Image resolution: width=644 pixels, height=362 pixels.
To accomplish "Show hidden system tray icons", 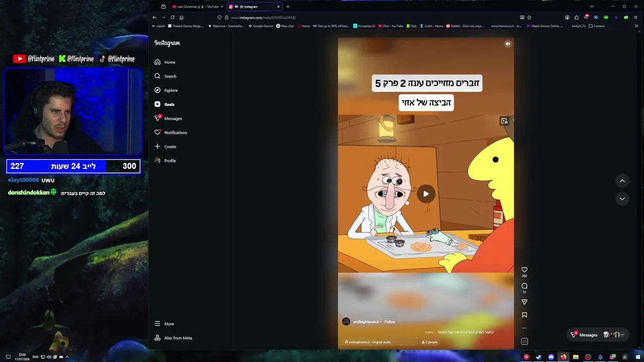I will pyautogui.click(x=67, y=357).
